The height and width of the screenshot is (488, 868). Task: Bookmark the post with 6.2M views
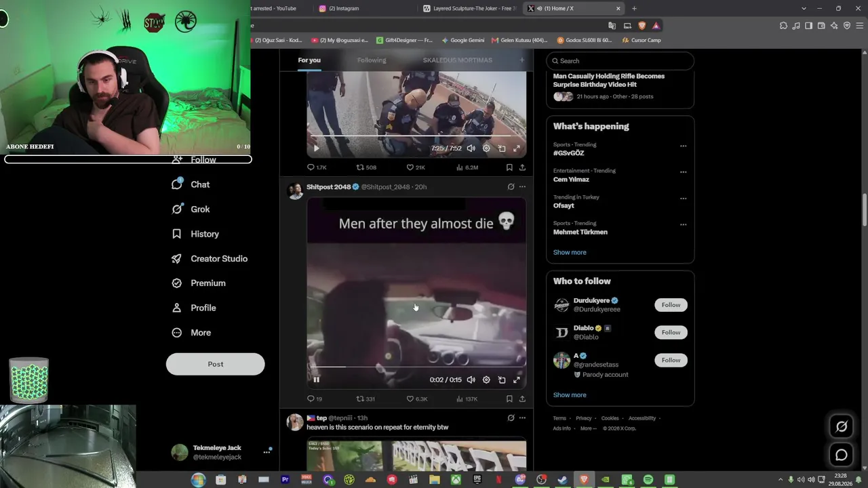[x=509, y=167]
